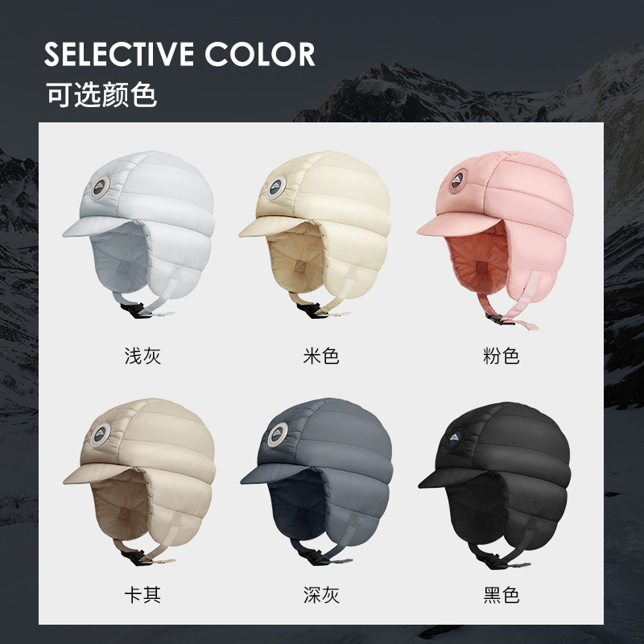
Task: Click the round logo badge on beige hat
Action: point(276,188)
